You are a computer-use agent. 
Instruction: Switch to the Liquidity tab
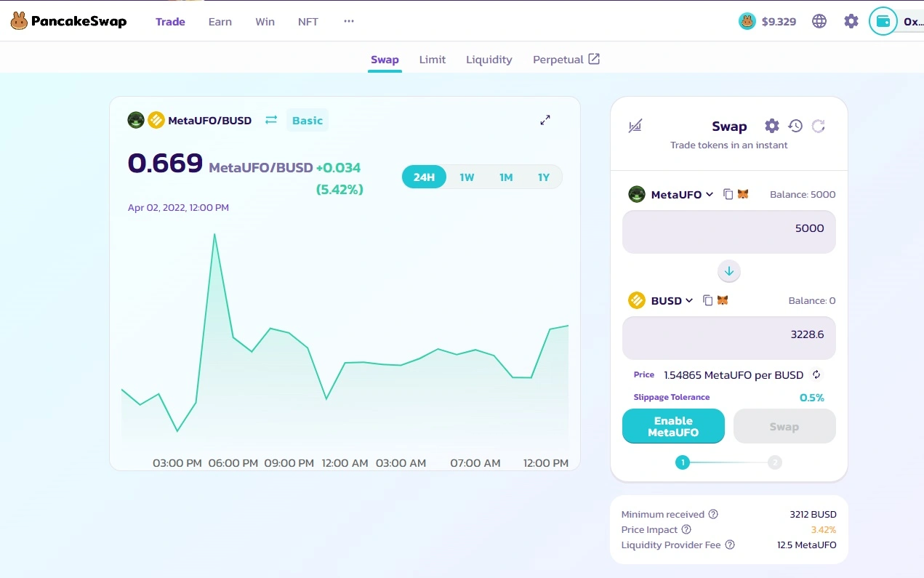[489, 60]
